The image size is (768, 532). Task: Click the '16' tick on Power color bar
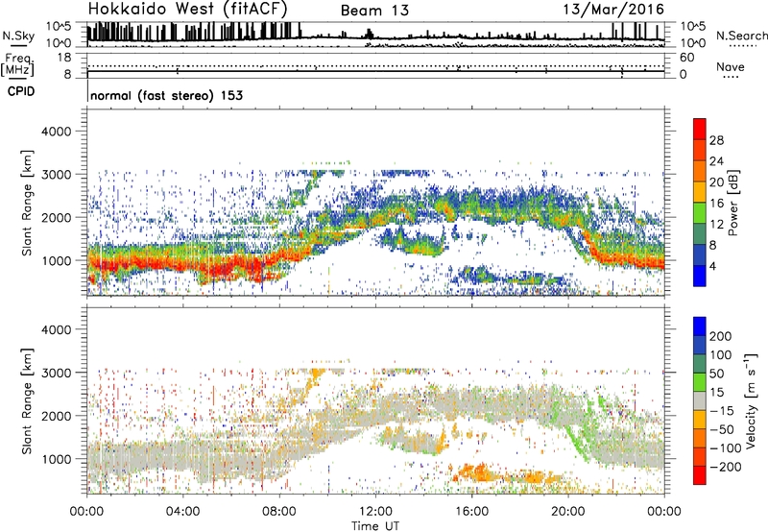click(716, 204)
